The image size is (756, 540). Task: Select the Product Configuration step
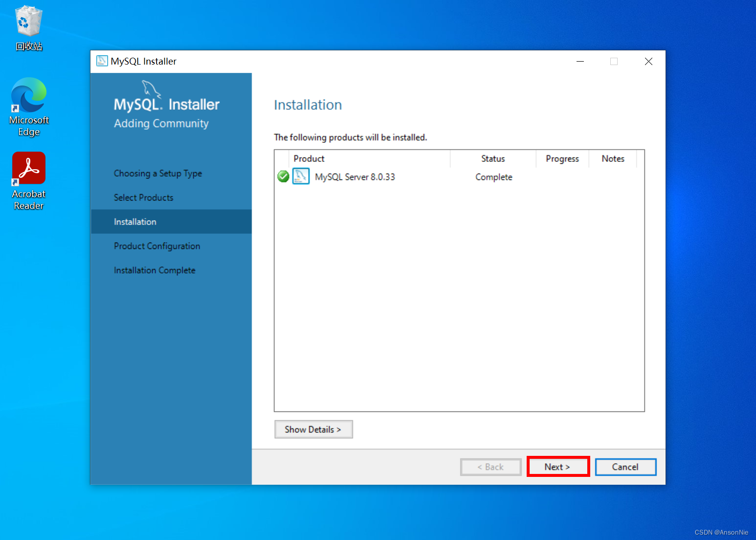tap(156, 246)
